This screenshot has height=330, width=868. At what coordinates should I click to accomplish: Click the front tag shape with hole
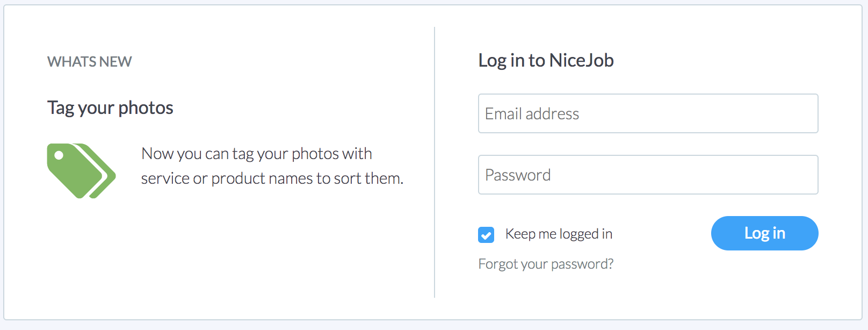tap(74, 171)
